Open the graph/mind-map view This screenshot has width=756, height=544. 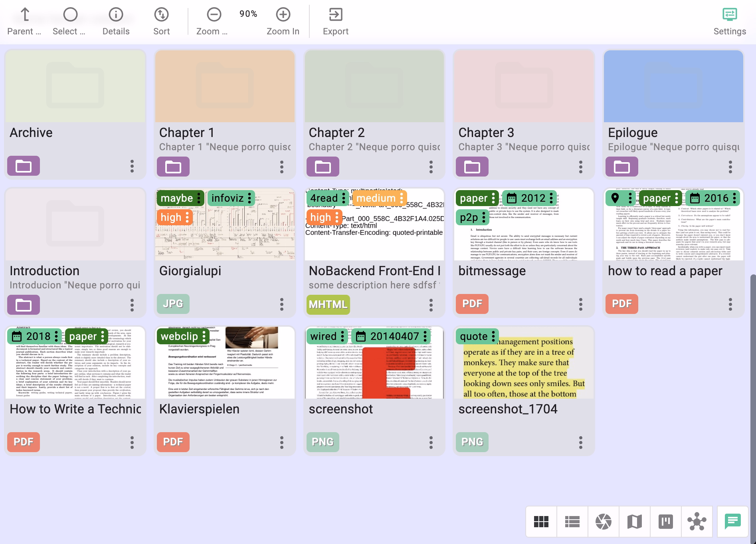point(697,521)
